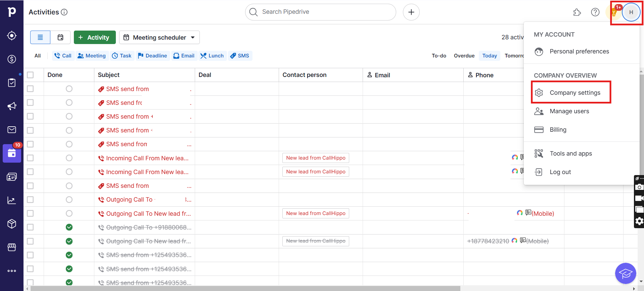Open the Projects clipboard sidebar icon
Image resolution: width=644 pixels, height=291 pixels.
pyautogui.click(x=12, y=83)
